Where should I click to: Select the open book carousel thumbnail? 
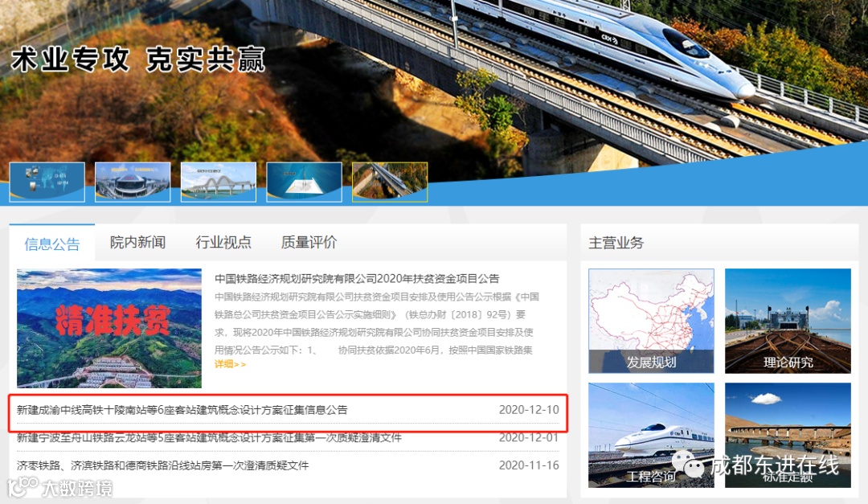pos(305,182)
